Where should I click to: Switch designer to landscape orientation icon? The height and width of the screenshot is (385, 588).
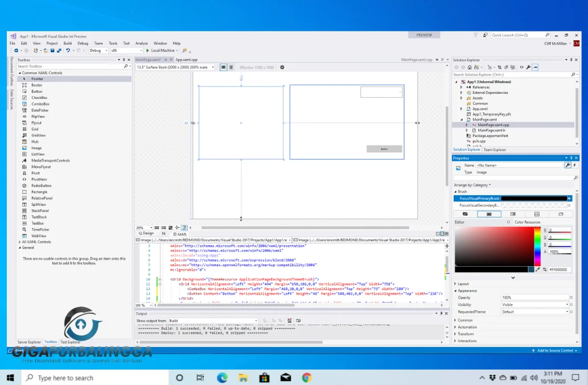point(223,68)
